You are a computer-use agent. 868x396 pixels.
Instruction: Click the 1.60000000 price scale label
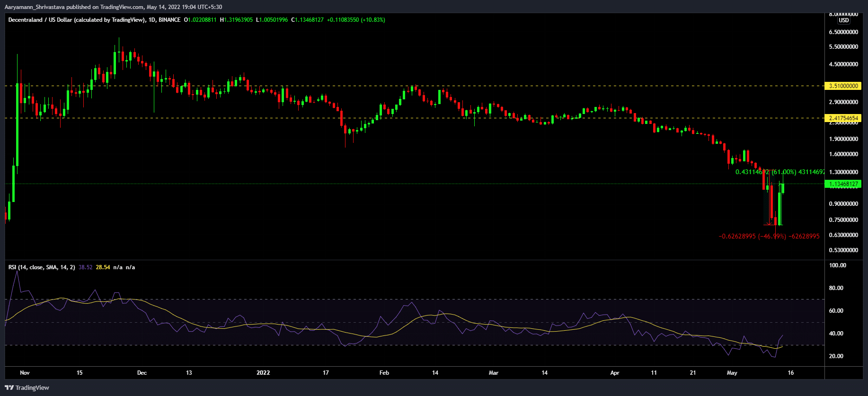pos(843,154)
